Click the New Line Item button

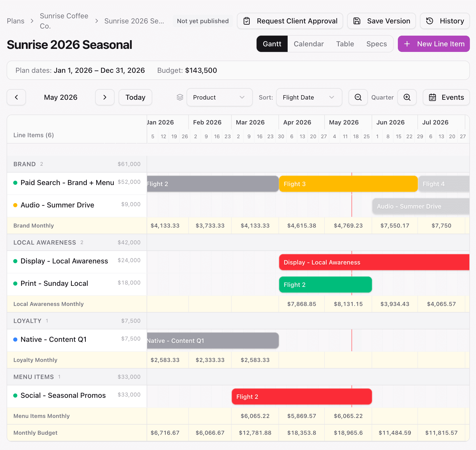pyautogui.click(x=434, y=44)
